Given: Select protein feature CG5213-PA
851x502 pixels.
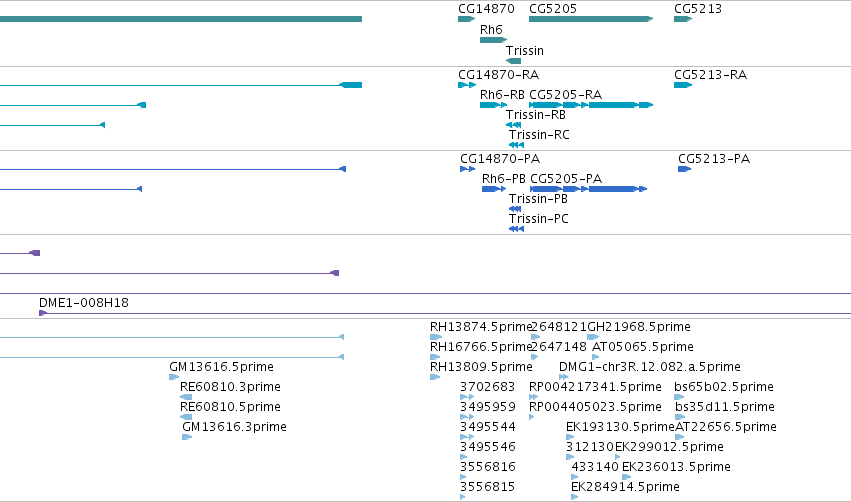Looking at the screenshot, I should 714,159.
